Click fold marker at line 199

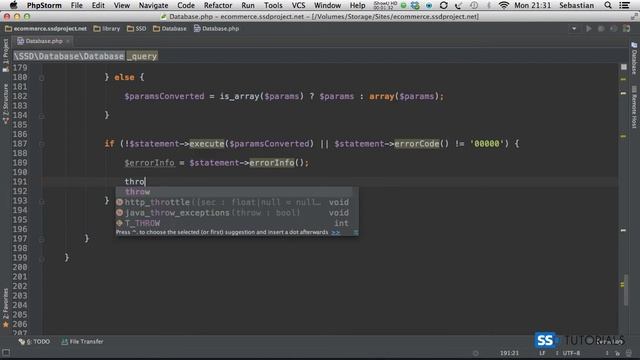coord(42,258)
